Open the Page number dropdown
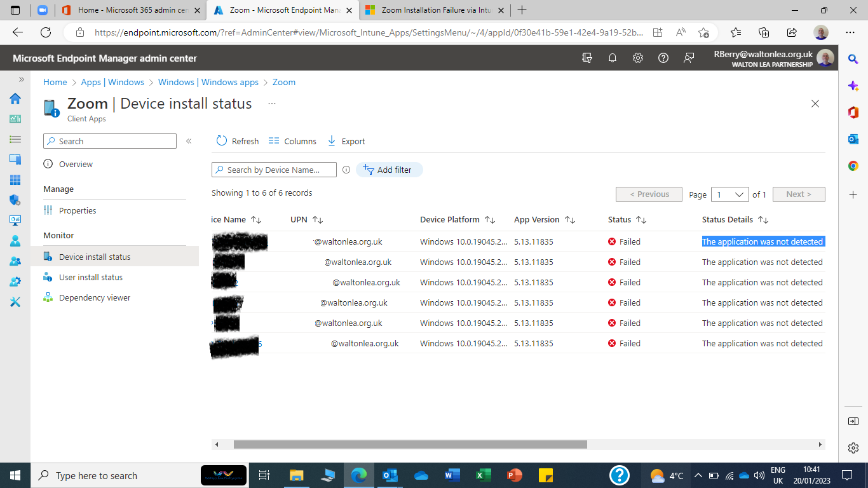This screenshot has height=488, width=868. 730,194
